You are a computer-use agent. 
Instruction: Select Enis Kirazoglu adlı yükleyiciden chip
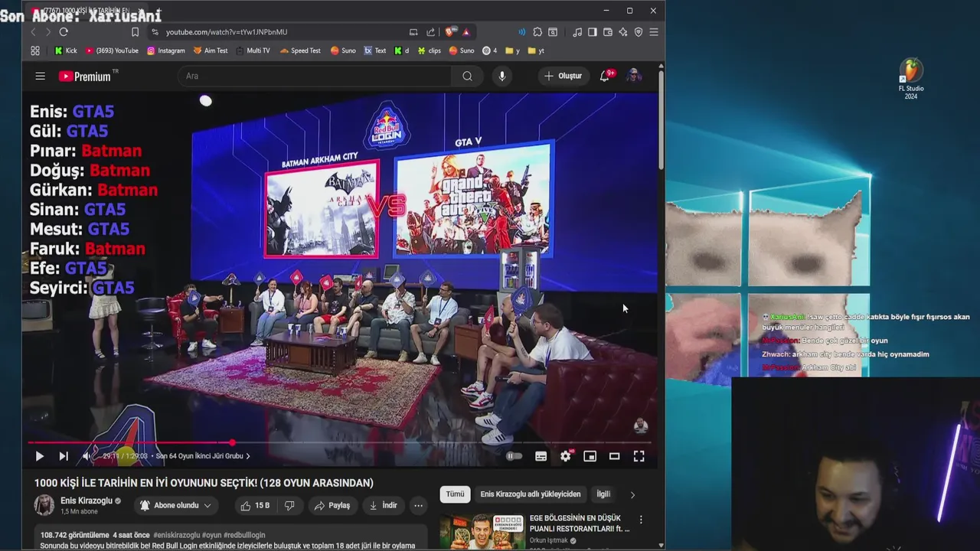(531, 494)
